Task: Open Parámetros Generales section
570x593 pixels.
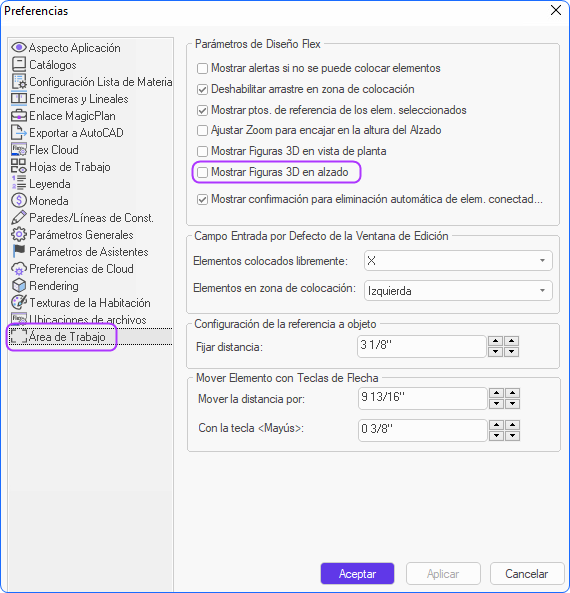Action: point(81,235)
